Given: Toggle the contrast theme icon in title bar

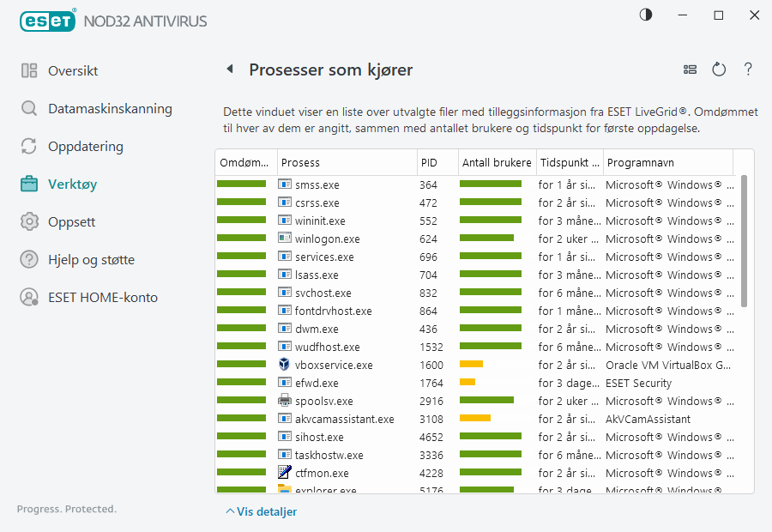Looking at the screenshot, I should [645, 15].
